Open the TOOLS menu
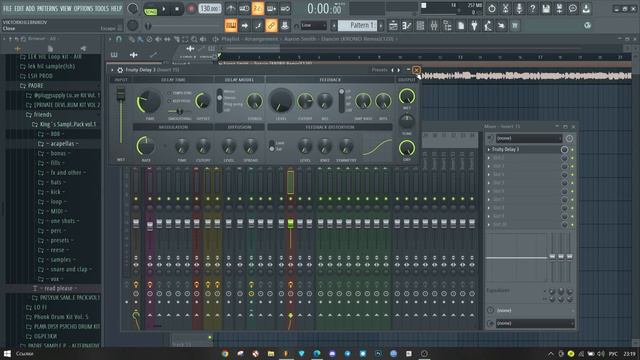The image size is (640, 360). (x=102, y=8)
